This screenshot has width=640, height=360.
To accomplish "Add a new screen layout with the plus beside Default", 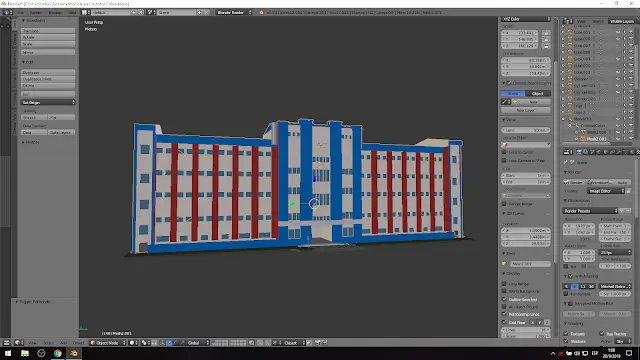I will (x=133, y=13).
